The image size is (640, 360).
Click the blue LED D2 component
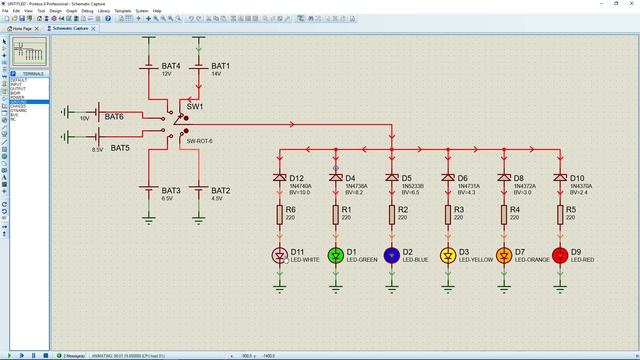point(392,256)
